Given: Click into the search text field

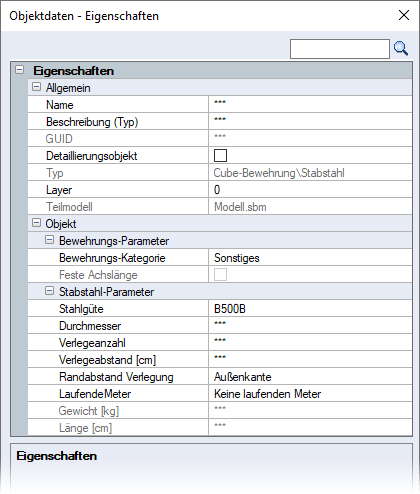Looking at the screenshot, I should pyautogui.click(x=340, y=49).
